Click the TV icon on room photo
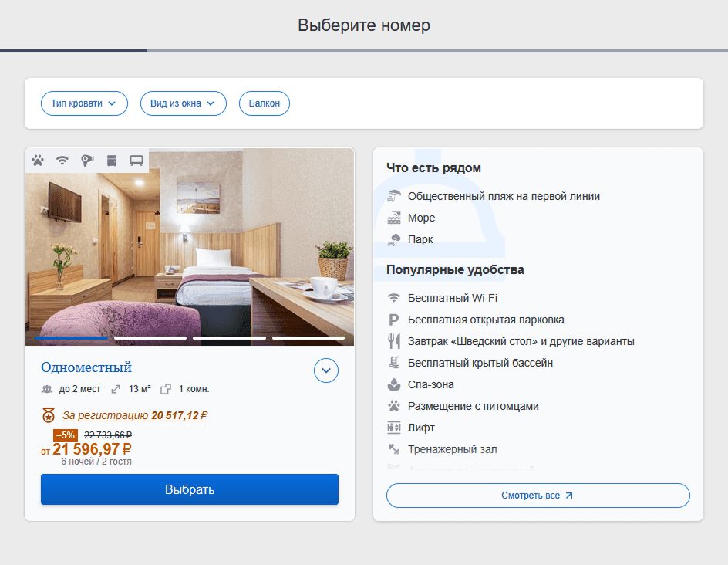Image resolution: width=728 pixels, height=565 pixels. click(136, 161)
